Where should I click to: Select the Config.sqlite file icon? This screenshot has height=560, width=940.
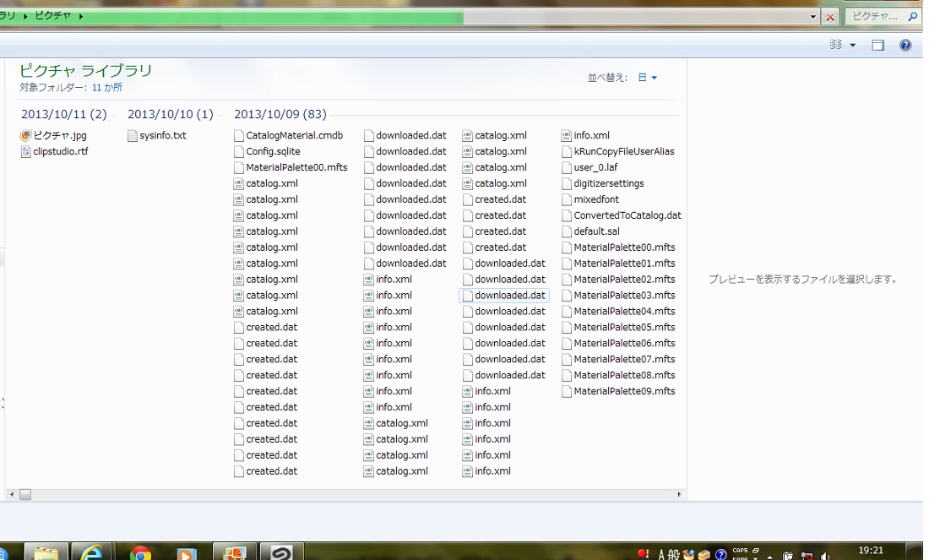tap(239, 152)
